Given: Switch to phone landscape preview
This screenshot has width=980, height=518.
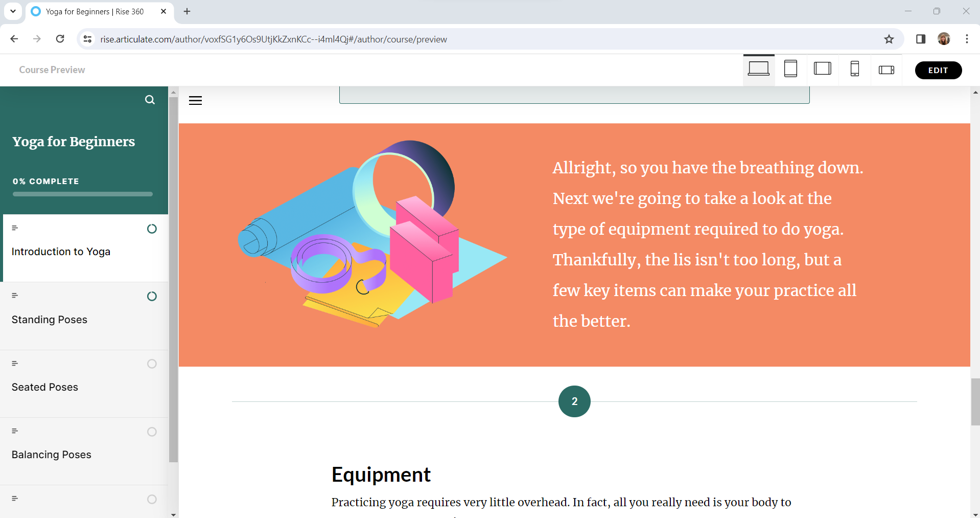Looking at the screenshot, I should click(886, 70).
